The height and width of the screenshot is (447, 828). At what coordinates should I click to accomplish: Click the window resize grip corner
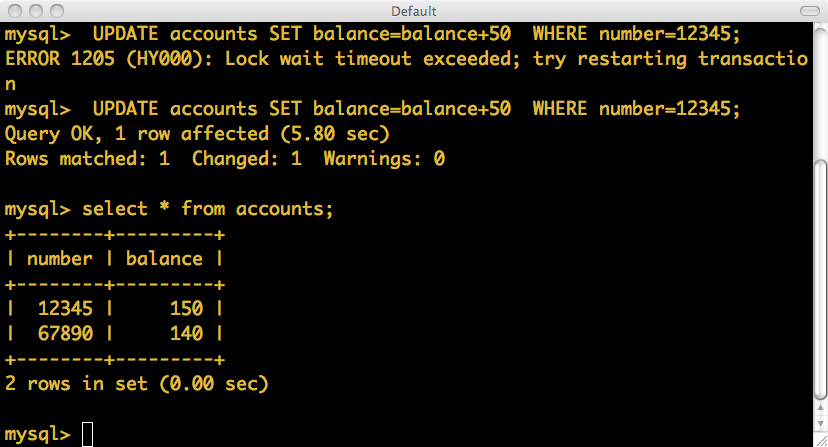tap(821, 441)
